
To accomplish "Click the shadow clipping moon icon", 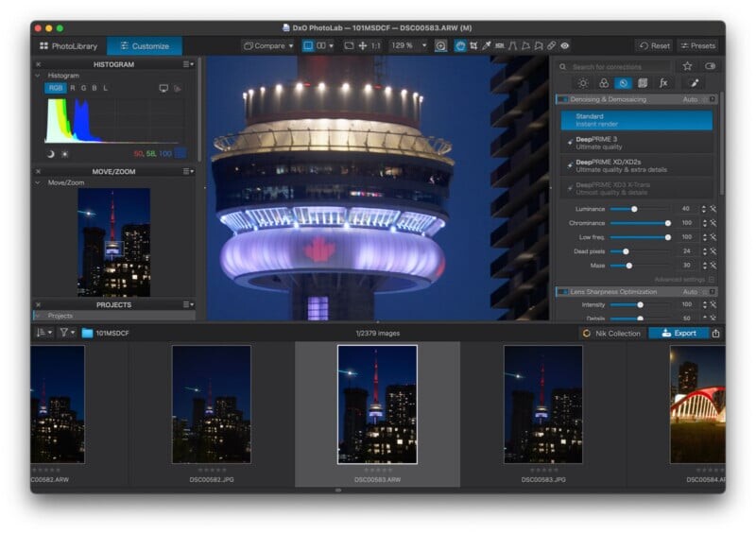I will click(x=51, y=153).
